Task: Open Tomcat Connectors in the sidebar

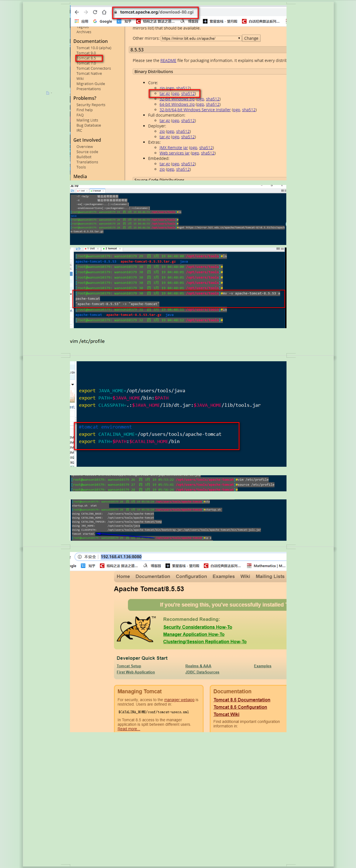Action: tap(93, 68)
